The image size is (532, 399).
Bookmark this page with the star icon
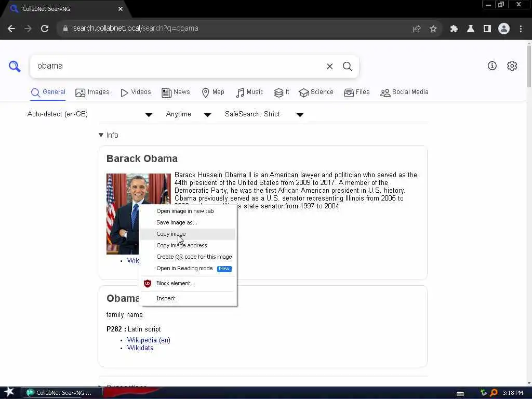[x=433, y=29]
